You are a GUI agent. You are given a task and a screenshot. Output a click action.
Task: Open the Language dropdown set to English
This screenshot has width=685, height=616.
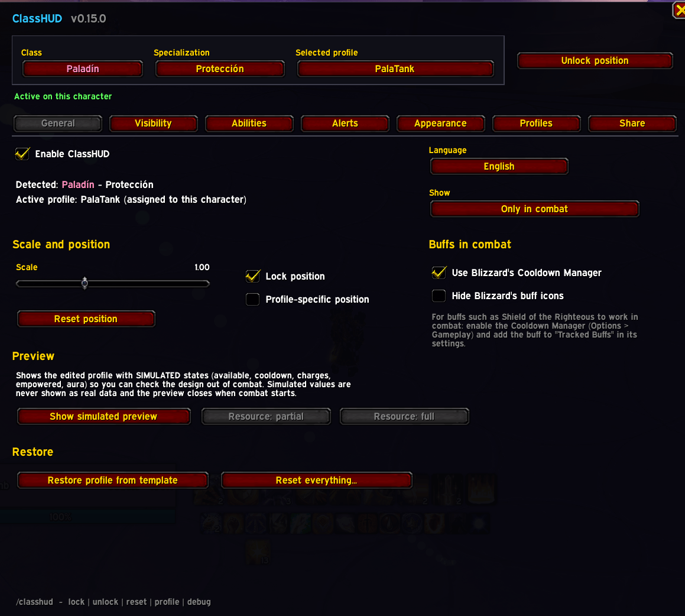pos(499,167)
